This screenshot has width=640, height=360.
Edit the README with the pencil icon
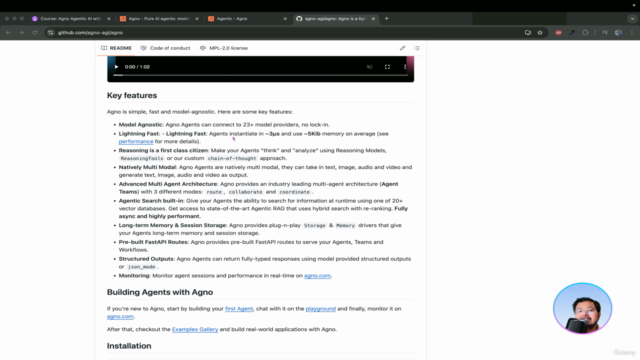pos(402,48)
